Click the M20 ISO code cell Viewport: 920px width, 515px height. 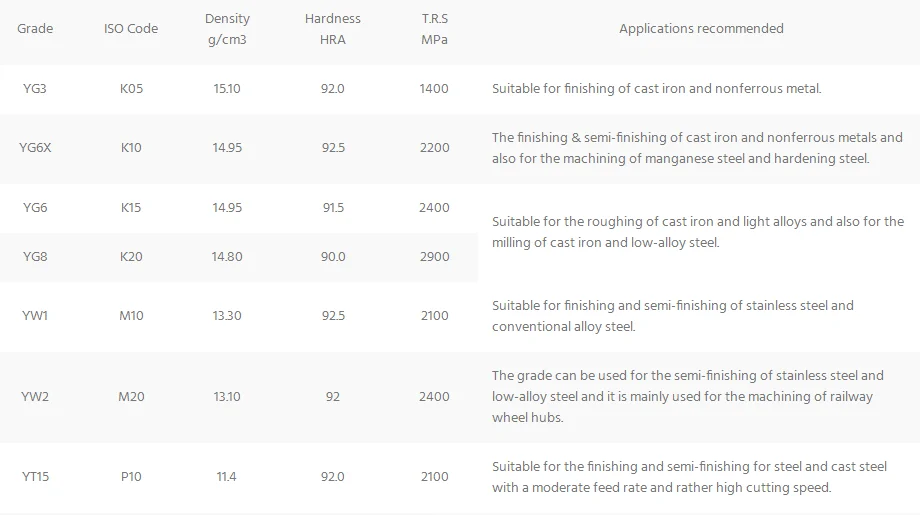pos(131,397)
